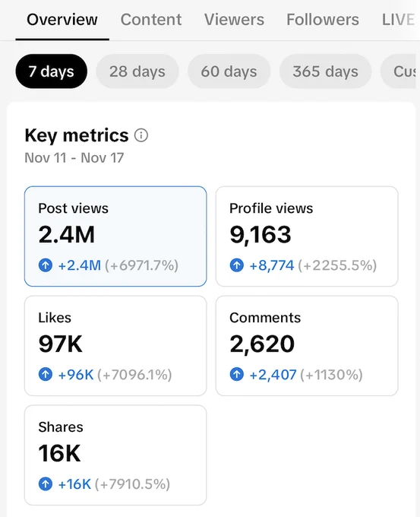Click the 9,163 profile views value
The height and width of the screenshot is (517, 420).
click(261, 235)
